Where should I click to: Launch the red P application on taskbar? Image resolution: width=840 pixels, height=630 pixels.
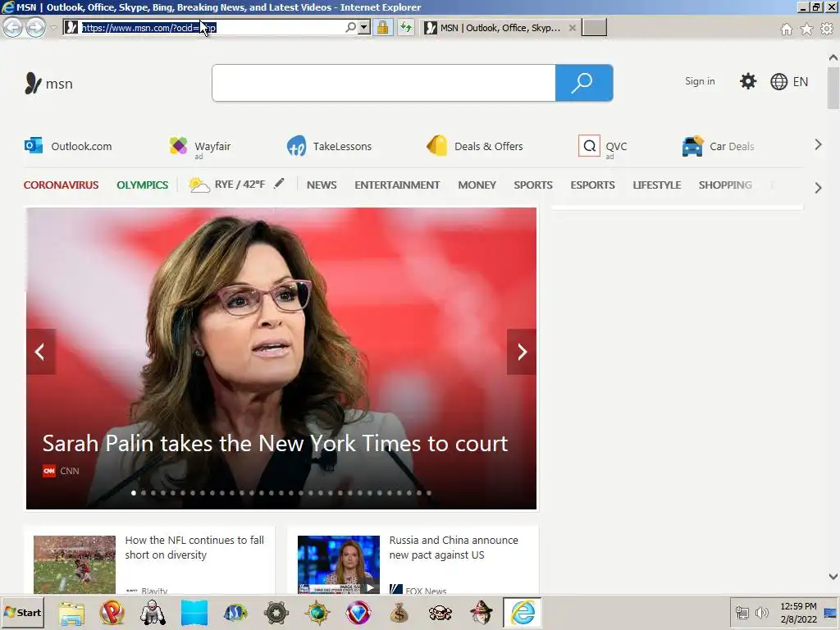(112, 613)
